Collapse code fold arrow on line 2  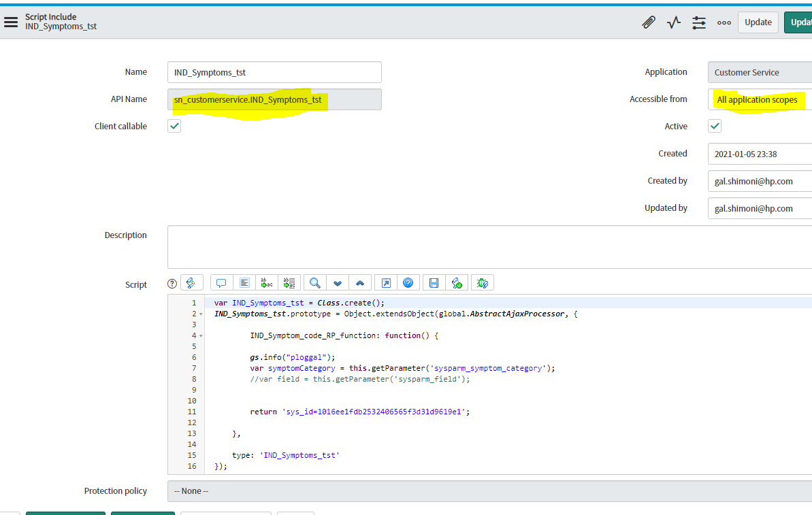[x=201, y=314]
